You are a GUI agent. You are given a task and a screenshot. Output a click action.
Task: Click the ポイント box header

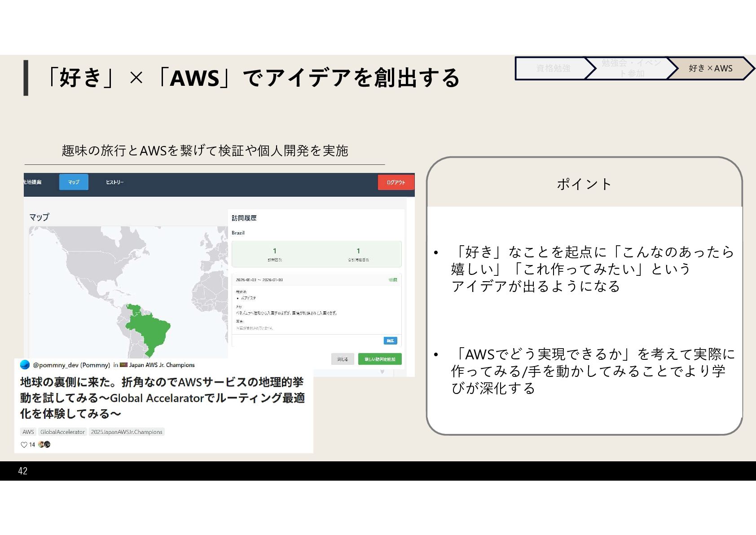584,184
